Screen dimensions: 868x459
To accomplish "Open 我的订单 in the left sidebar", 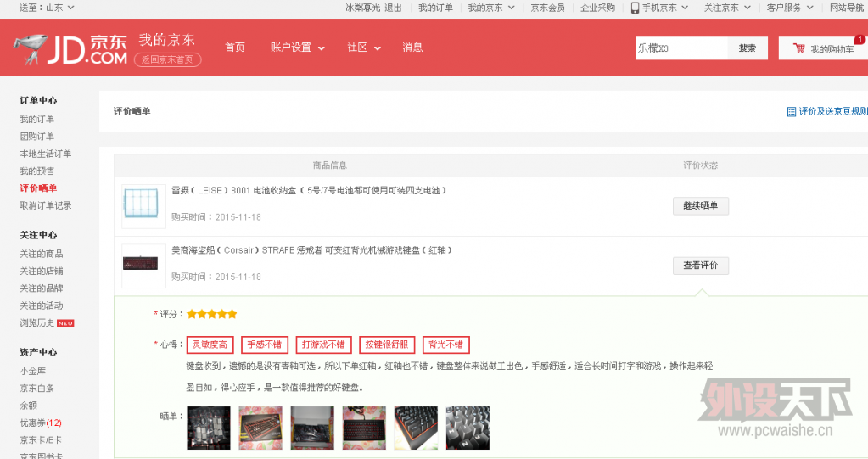I will point(37,120).
